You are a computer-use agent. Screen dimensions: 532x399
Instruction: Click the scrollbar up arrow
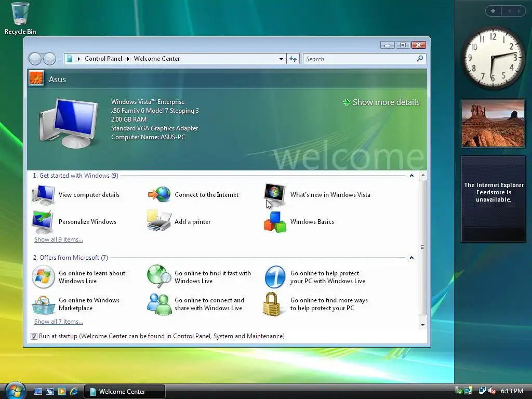(x=423, y=176)
